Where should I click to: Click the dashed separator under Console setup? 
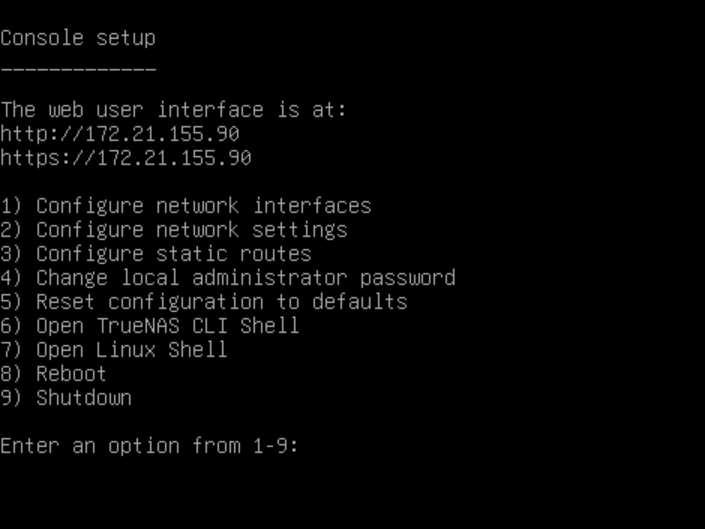click(78, 69)
